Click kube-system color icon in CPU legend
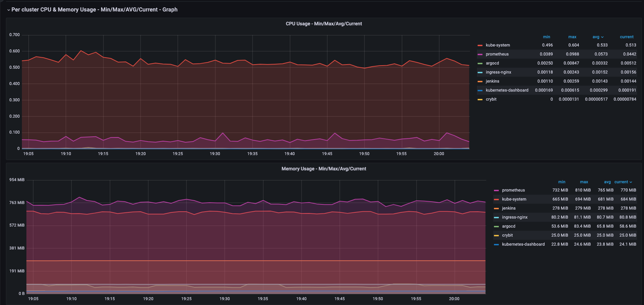This screenshot has width=644, height=305. (x=480, y=45)
